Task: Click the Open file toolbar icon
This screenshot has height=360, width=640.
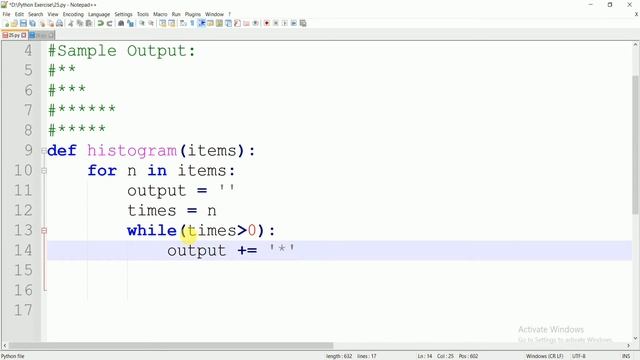Action: 14,23
